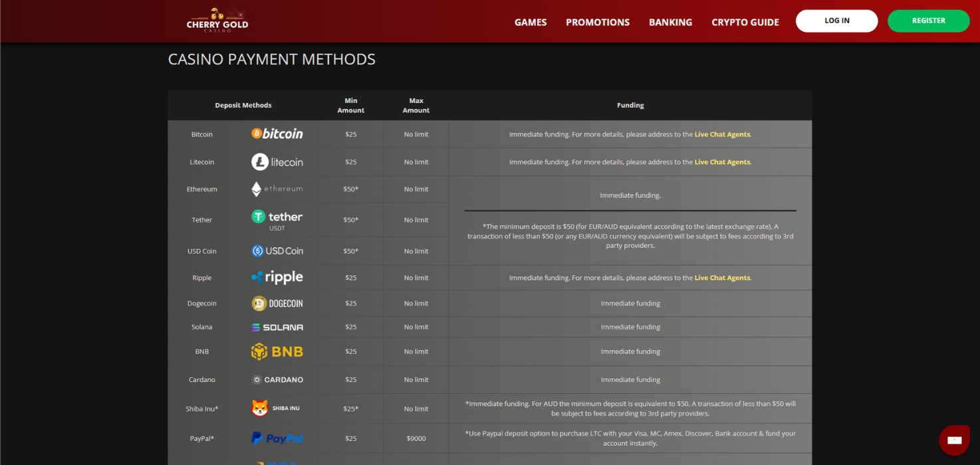The image size is (980, 465).
Task: Click the minimum deposit $50 footnote text
Action: coord(630,236)
